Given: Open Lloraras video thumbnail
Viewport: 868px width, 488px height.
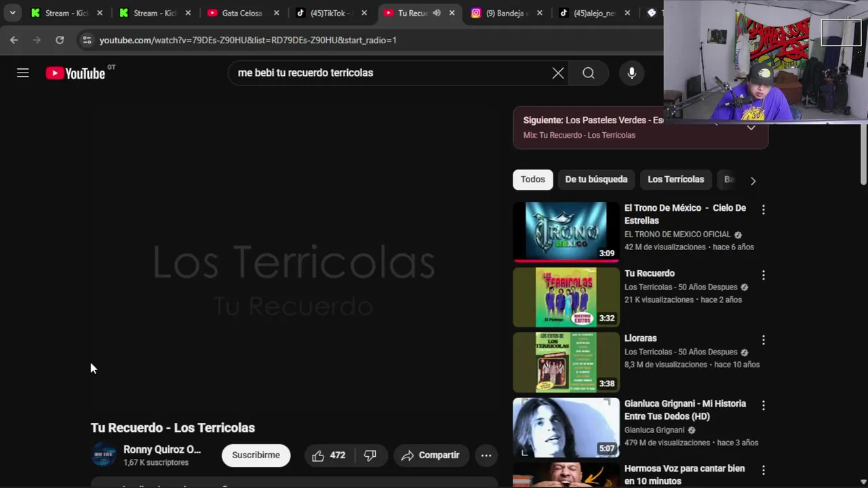Looking at the screenshot, I should coord(566,362).
